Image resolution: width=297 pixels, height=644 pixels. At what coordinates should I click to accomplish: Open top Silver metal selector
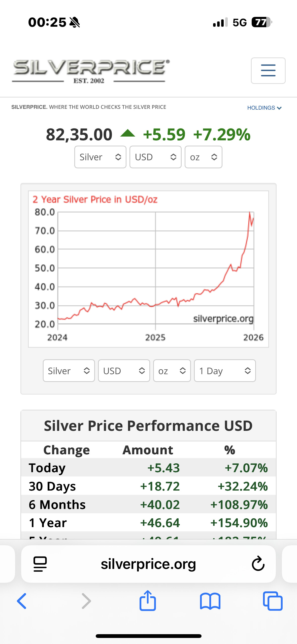(100, 157)
